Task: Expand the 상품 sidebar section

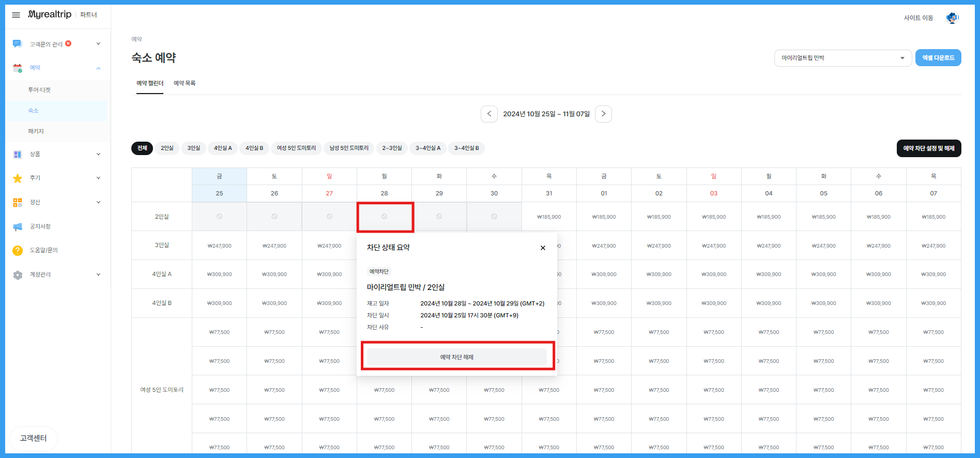Action: [57, 154]
